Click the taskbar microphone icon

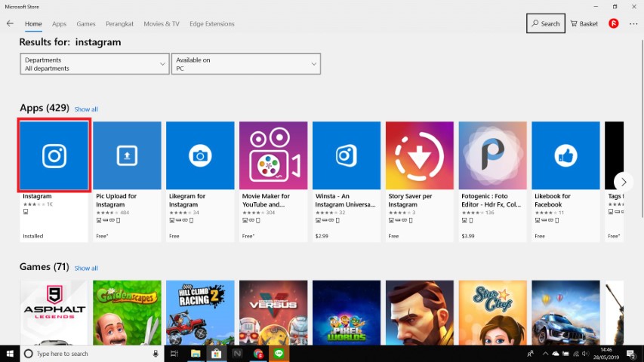coord(156,354)
